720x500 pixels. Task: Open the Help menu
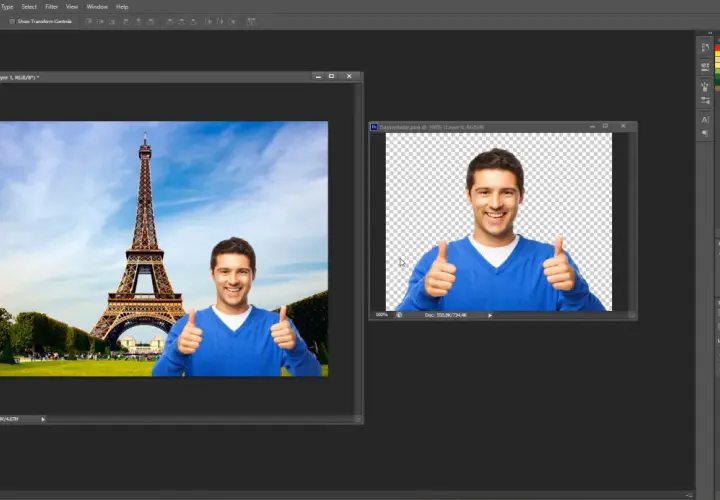[x=122, y=7]
